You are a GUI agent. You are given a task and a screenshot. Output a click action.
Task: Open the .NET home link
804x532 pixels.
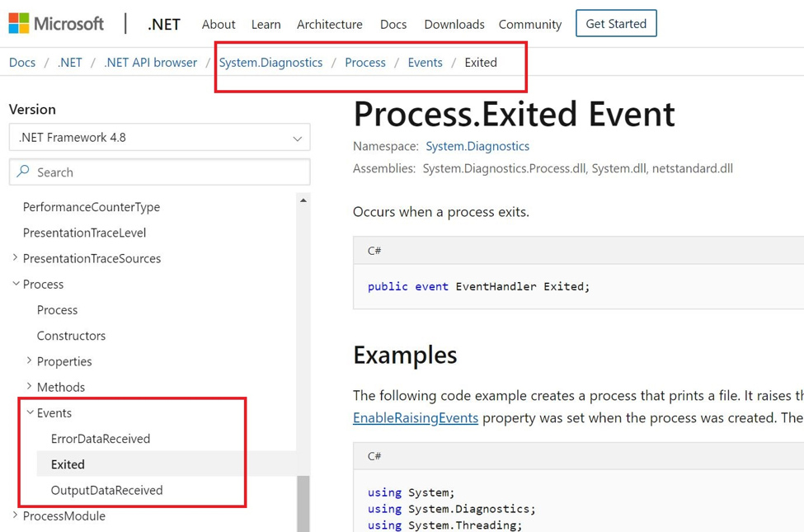click(163, 24)
